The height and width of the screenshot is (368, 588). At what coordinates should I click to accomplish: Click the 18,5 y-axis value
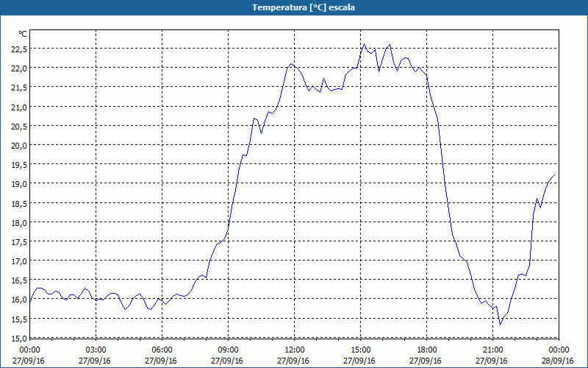18,204
